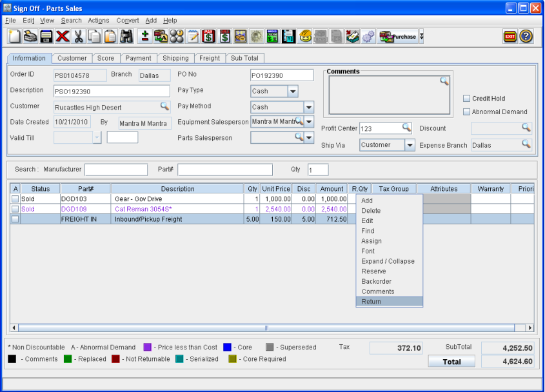Click the Copy toolbar icon
545x392 pixels.
[x=94, y=36]
